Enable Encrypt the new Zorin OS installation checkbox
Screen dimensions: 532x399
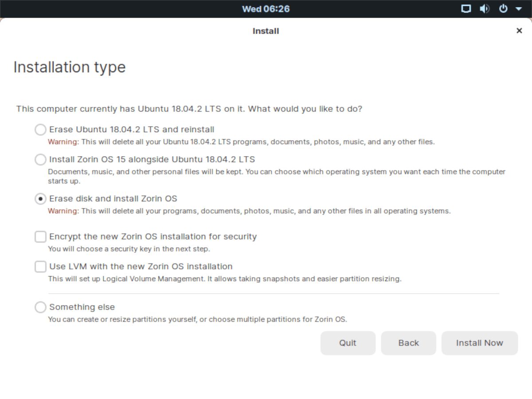pyautogui.click(x=40, y=237)
